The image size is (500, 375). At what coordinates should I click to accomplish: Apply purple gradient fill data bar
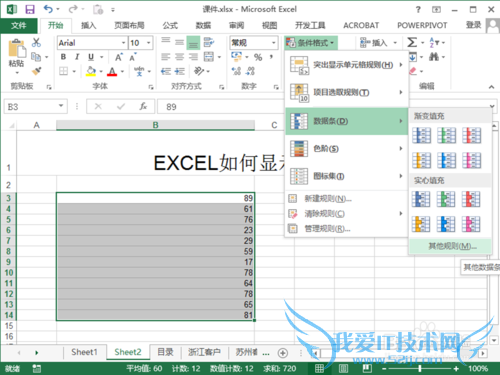[x=472, y=160]
